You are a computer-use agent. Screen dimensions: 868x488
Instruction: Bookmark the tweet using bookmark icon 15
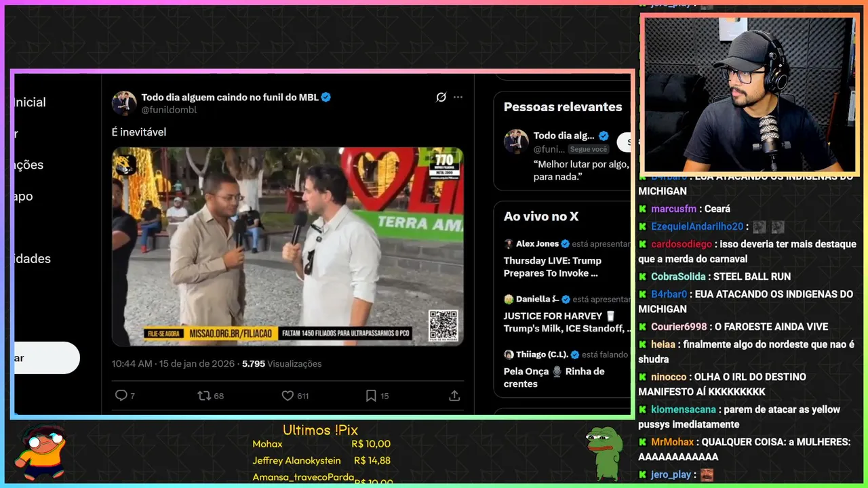coord(371,396)
